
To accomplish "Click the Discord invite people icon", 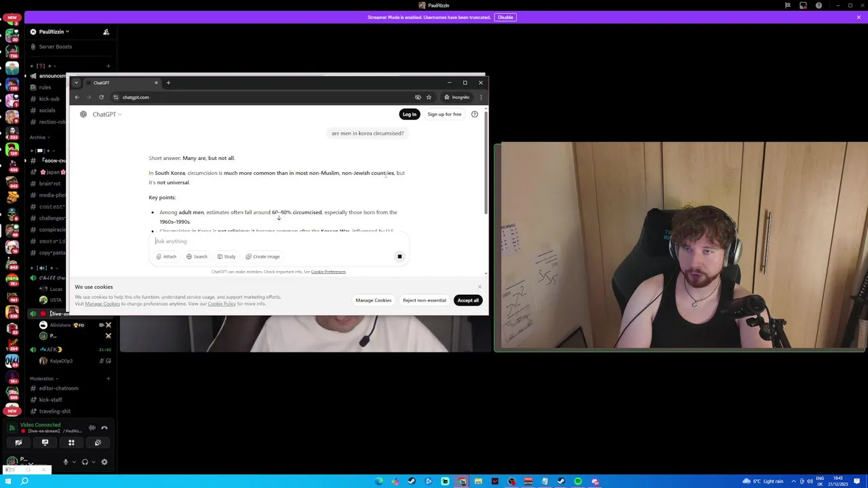I will click(x=106, y=32).
